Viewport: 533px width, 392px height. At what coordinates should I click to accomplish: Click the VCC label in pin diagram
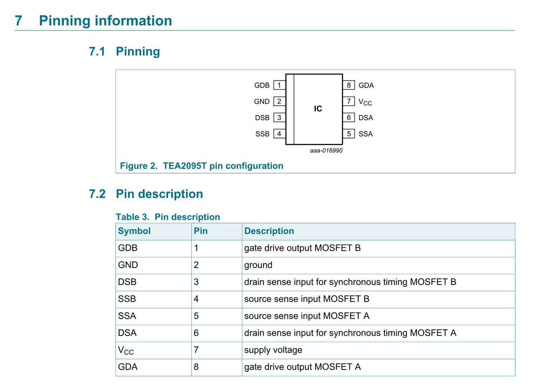365,102
